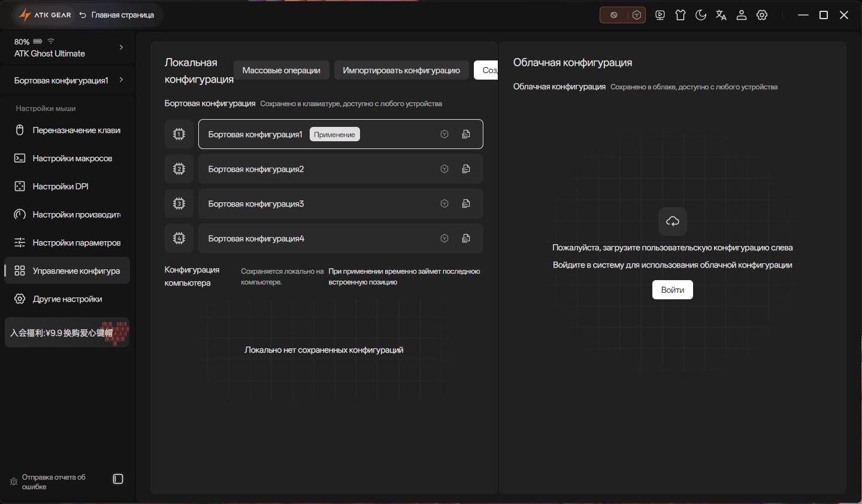Click the video tutorial monitor icon
The image size is (862, 504).
[660, 16]
